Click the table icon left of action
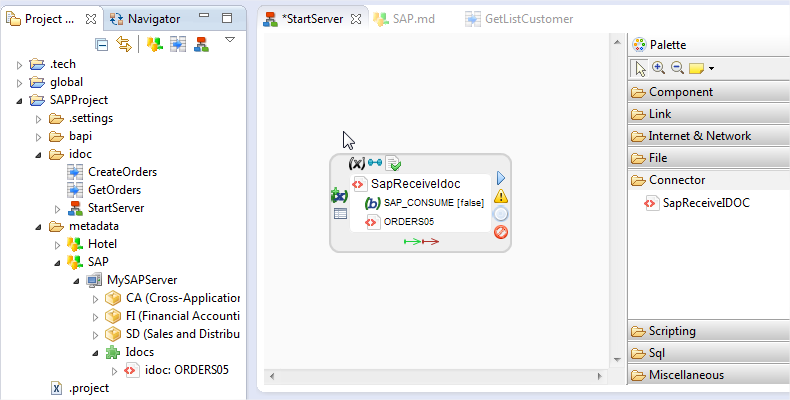This screenshot has height=400, width=790. click(x=341, y=214)
